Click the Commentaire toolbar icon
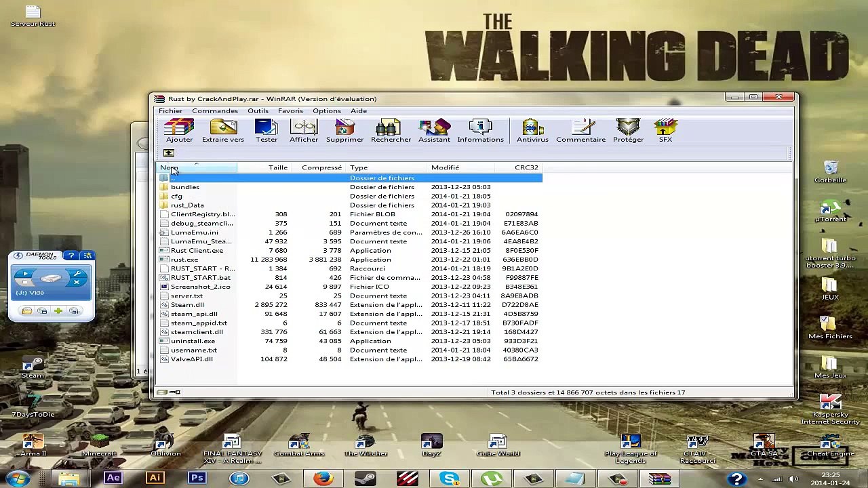Viewport: 868px width, 488px height. [x=581, y=130]
